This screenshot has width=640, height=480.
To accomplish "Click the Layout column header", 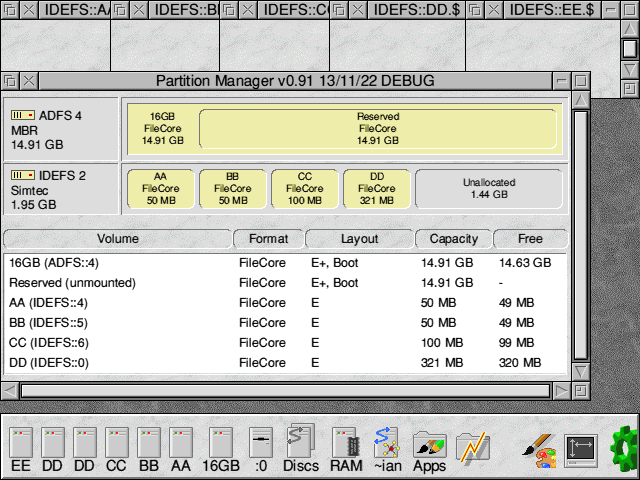I will 359,239.
